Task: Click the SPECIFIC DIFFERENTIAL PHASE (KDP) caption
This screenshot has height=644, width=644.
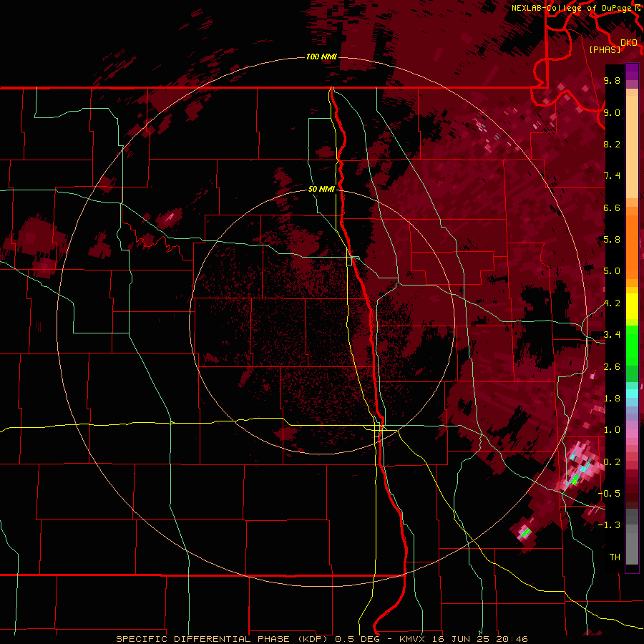Action: 223,639
